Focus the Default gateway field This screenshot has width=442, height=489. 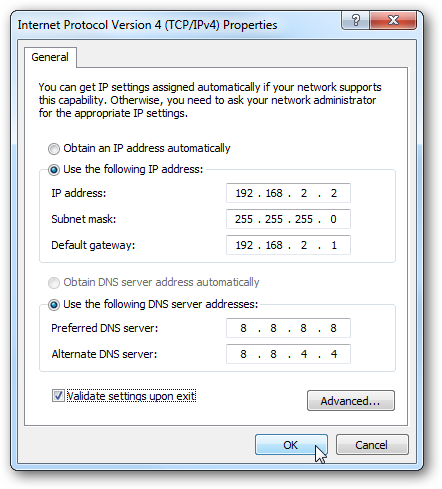click(288, 245)
